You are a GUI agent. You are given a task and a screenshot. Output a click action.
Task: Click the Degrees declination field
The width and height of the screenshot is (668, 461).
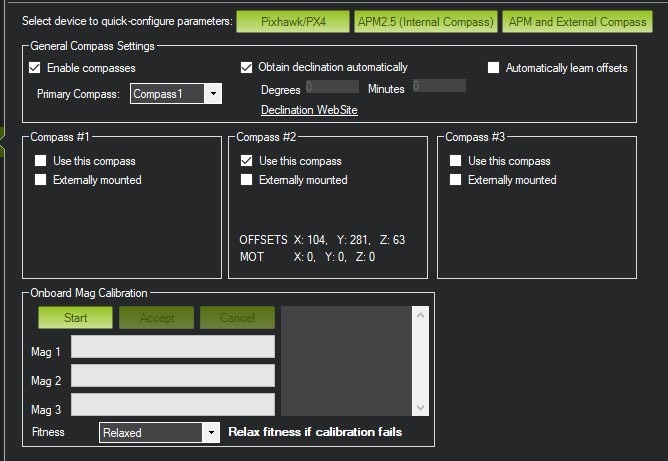tap(332, 86)
